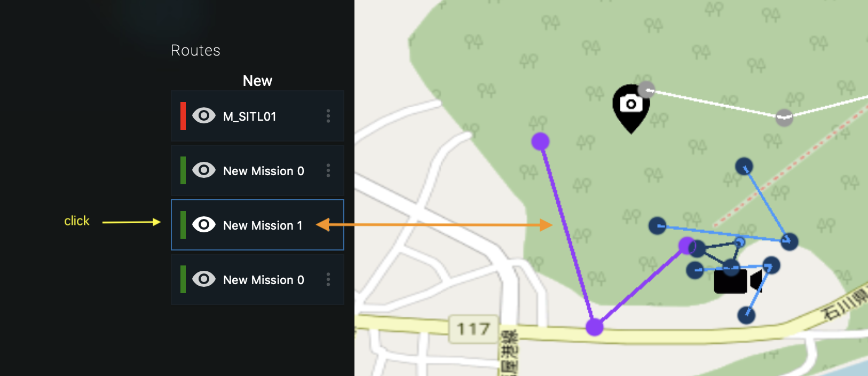Select the topmost dark blue waypoint
Screen dimensions: 868x376
tap(744, 166)
